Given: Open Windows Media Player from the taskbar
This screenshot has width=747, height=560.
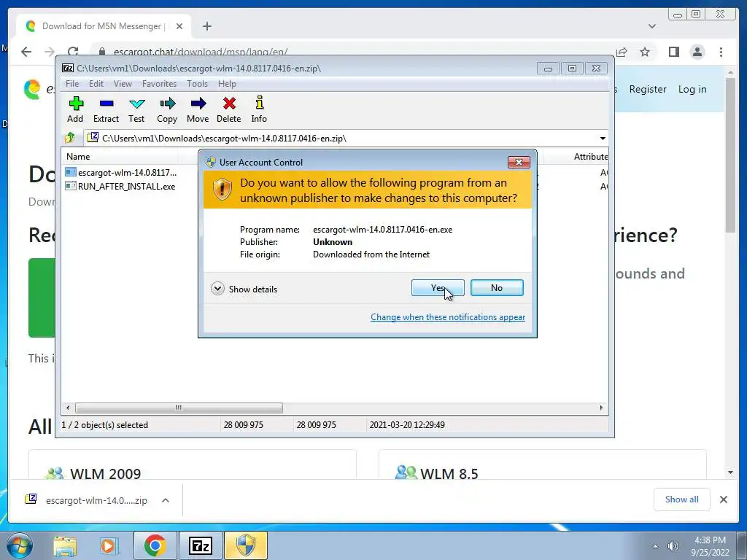Looking at the screenshot, I should coord(108,545).
